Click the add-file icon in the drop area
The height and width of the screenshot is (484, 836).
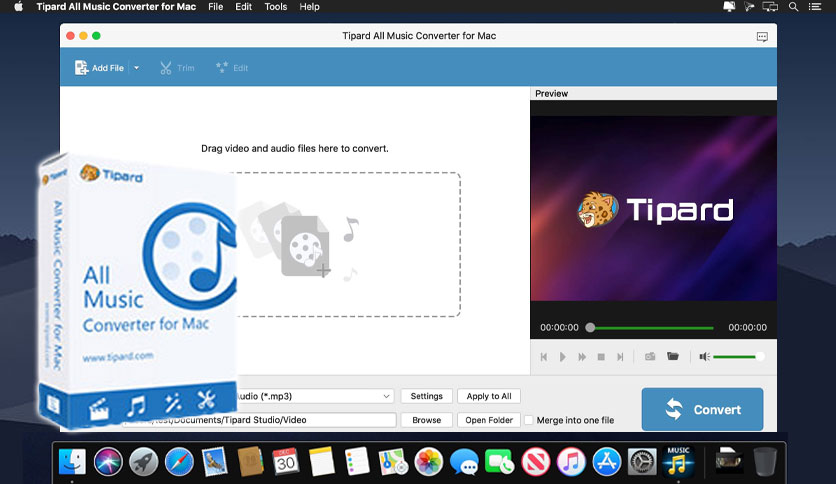(306, 246)
